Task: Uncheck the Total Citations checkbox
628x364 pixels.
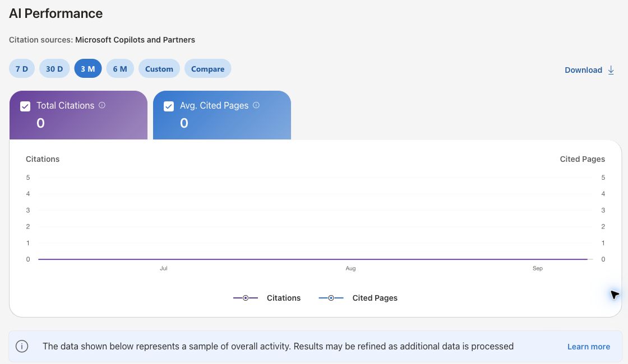Action: (25, 106)
